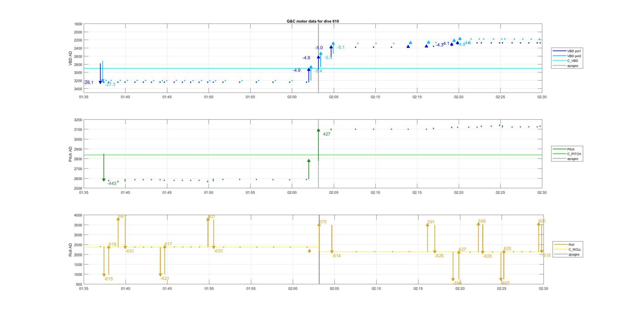The width and height of the screenshot is (644, 319).
Task: Click the '-626' roll annotation
Action: (439, 256)
